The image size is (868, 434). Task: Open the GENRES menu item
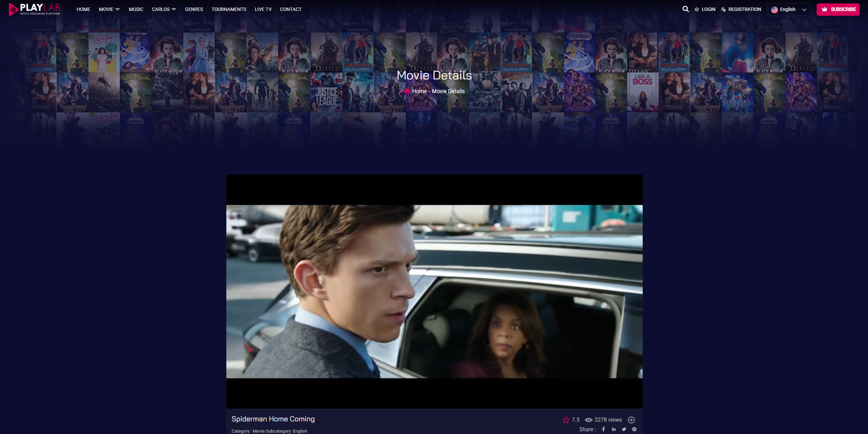pyautogui.click(x=194, y=9)
